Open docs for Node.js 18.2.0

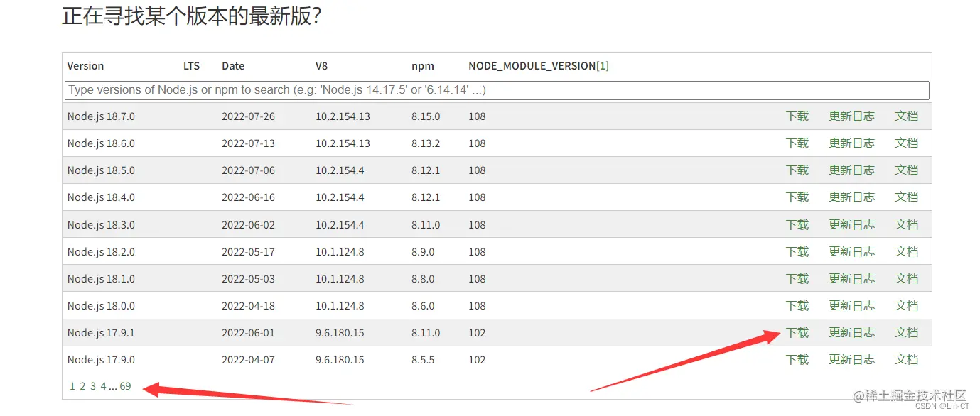tap(907, 252)
